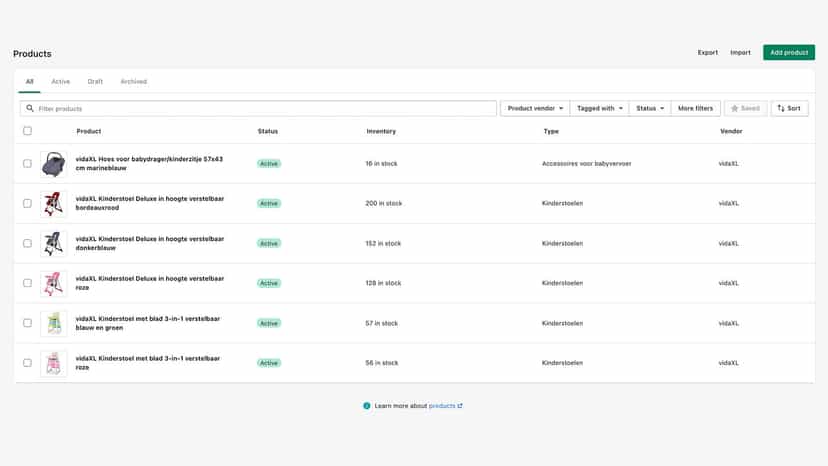
Task: Click Kinderstoelen type in donkerblauw row
Action: 562,244
